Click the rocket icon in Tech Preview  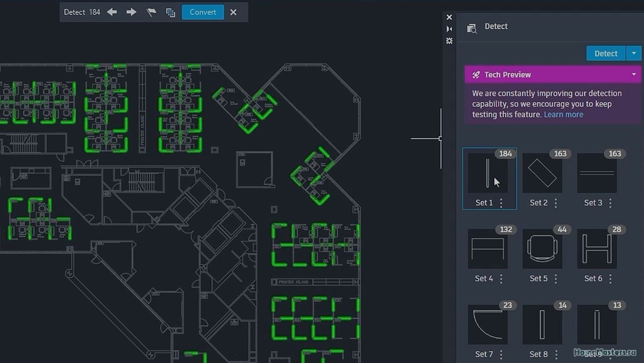476,75
